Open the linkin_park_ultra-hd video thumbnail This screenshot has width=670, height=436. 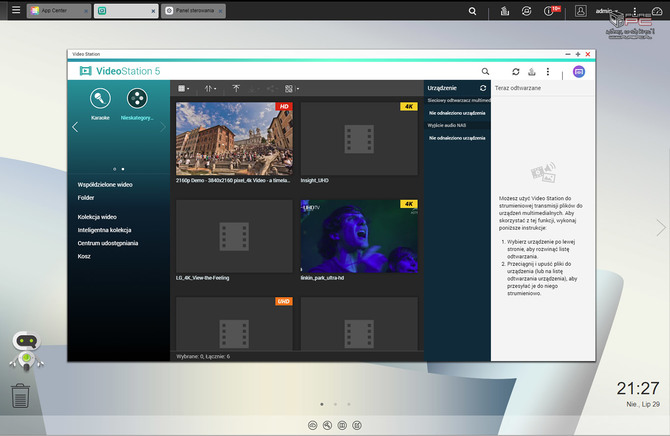pyautogui.click(x=359, y=236)
